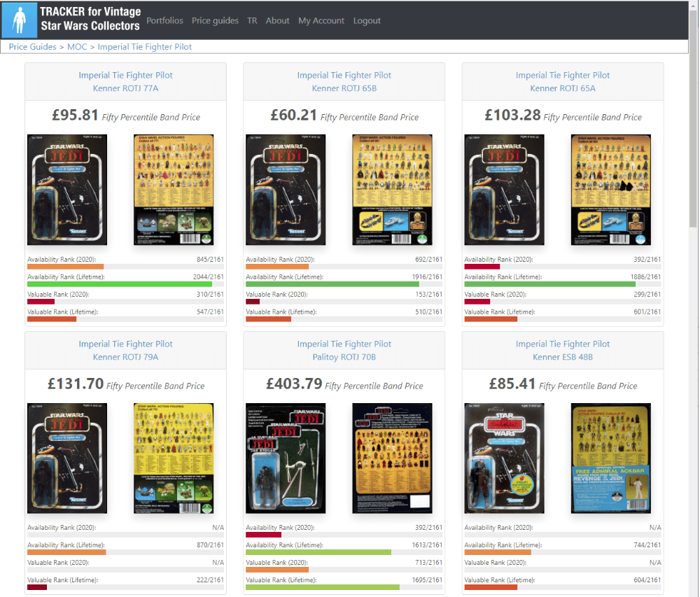Screen dimensions: 700x597
Task: View card front image for Palitoy 70B
Action: (286, 458)
